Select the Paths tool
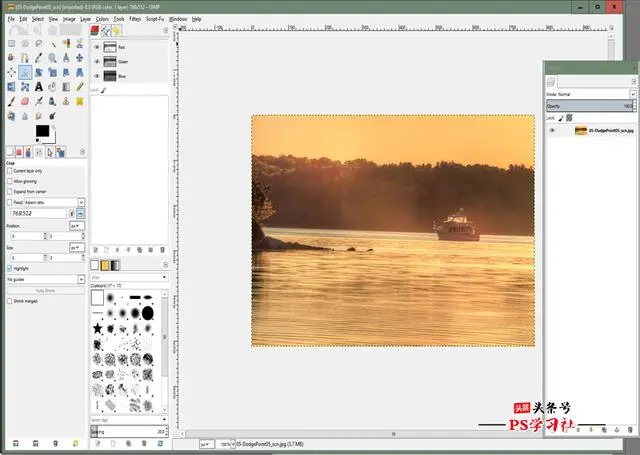 click(x=25, y=58)
